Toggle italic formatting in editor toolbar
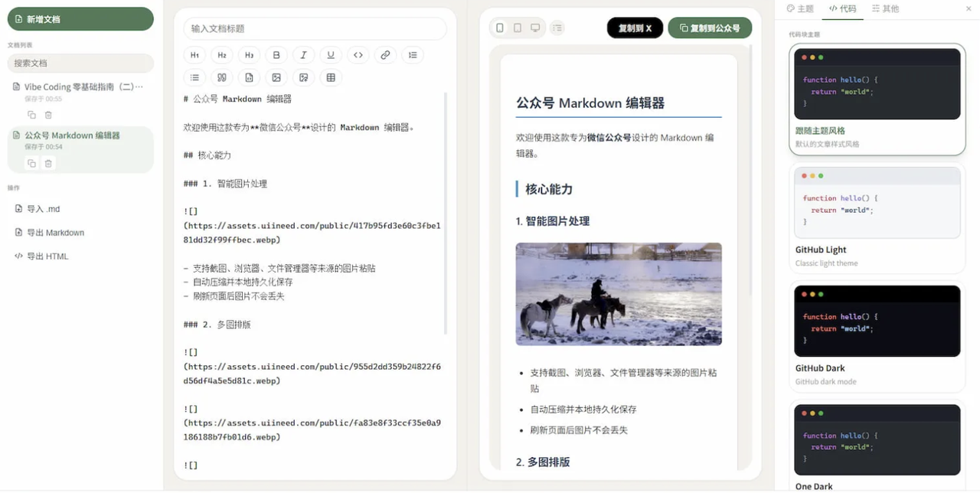 [303, 55]
